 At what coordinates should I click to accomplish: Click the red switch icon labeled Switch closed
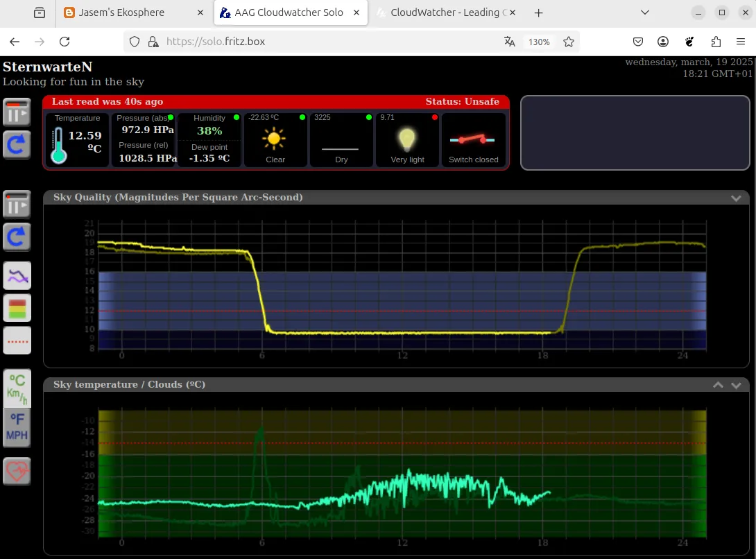pos(472,140)
